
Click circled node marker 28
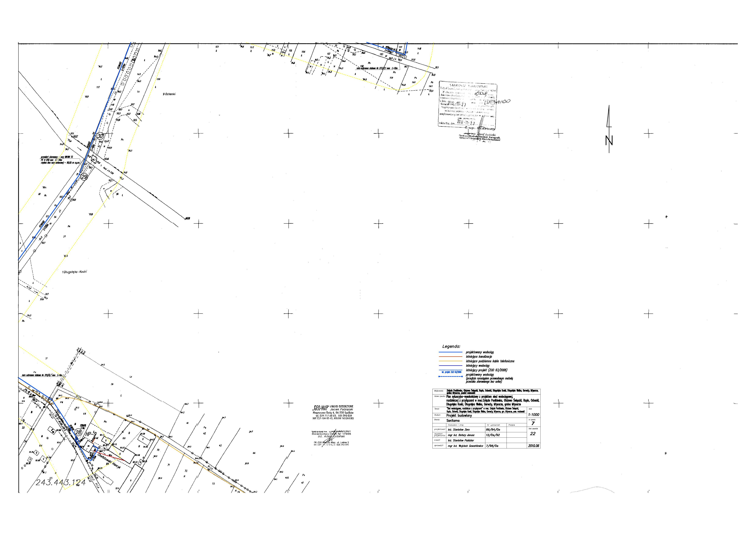click(78, 432)
